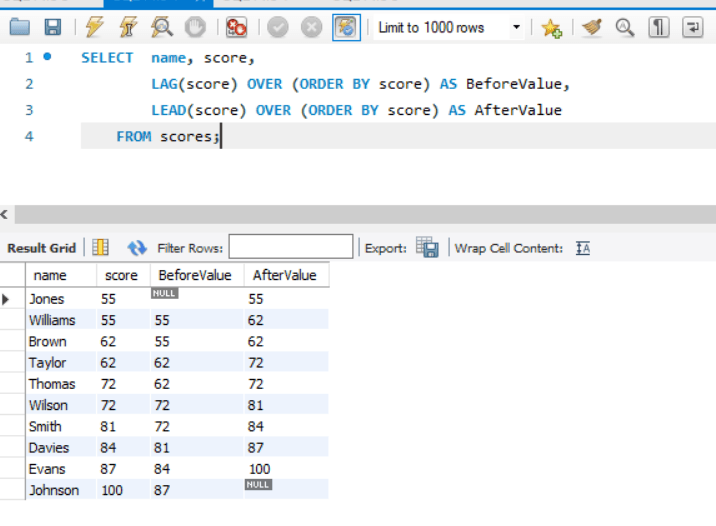The height and width of the screenshot is (526, 716).
Task: Click Davies BeforeValue cell 81
Action: coord(197,447)
